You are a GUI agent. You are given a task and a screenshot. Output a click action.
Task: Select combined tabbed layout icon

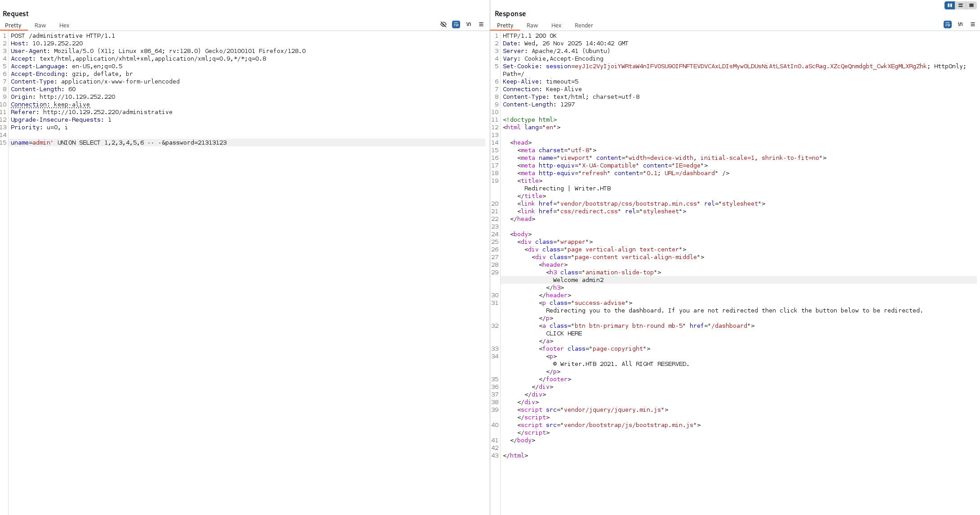click(x=971, y=5)
